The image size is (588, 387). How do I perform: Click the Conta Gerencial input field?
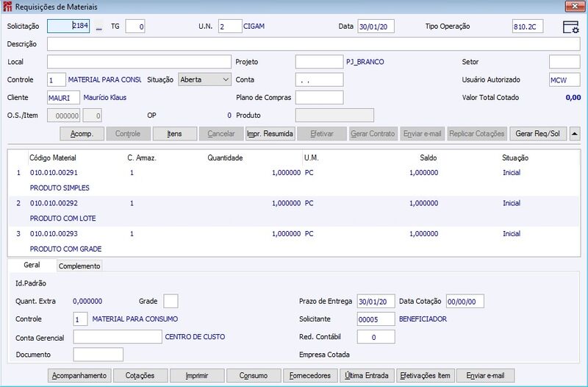118,337
